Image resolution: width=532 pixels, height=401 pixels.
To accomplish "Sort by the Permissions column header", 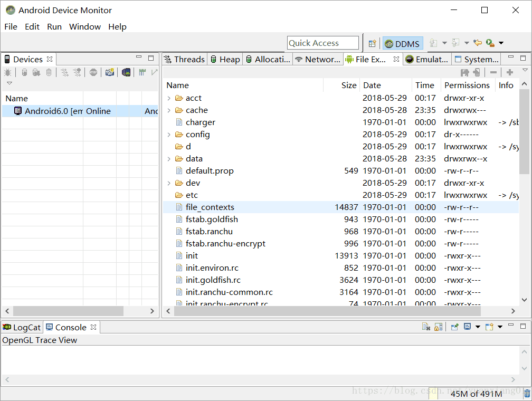I will (467, 85).
